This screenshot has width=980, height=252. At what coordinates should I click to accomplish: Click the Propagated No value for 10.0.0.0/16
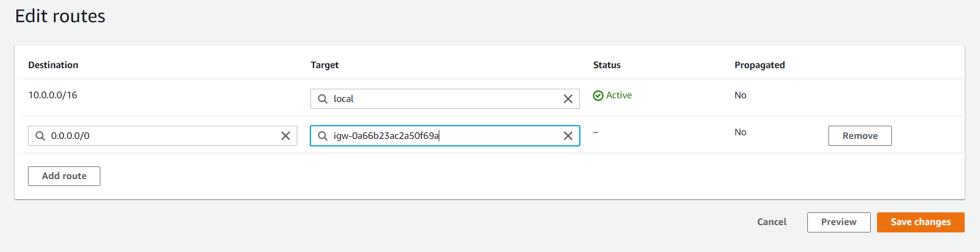[x=740, y=95]
